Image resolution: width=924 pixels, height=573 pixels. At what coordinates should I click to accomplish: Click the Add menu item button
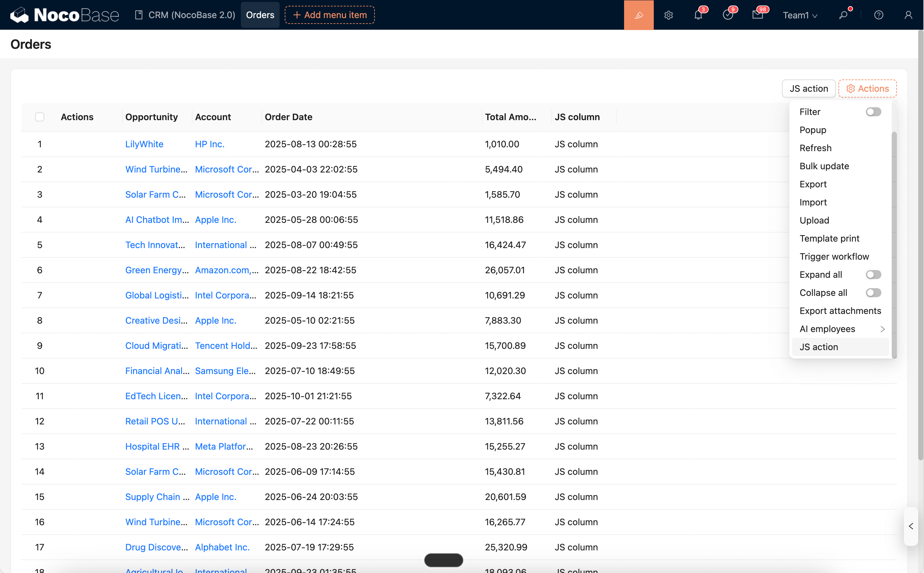coord(329,15)
